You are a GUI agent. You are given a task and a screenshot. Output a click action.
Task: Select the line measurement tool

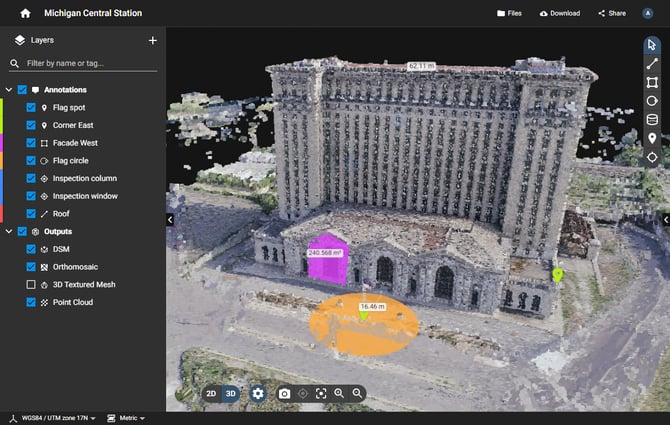point(652,64)
